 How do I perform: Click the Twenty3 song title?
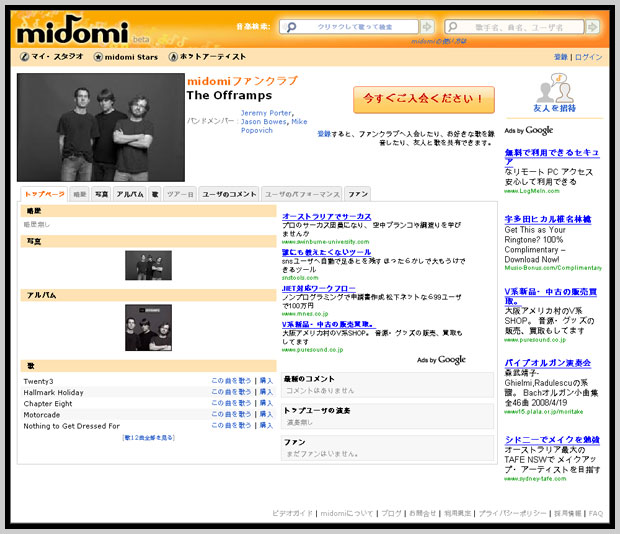pos(38,381)
